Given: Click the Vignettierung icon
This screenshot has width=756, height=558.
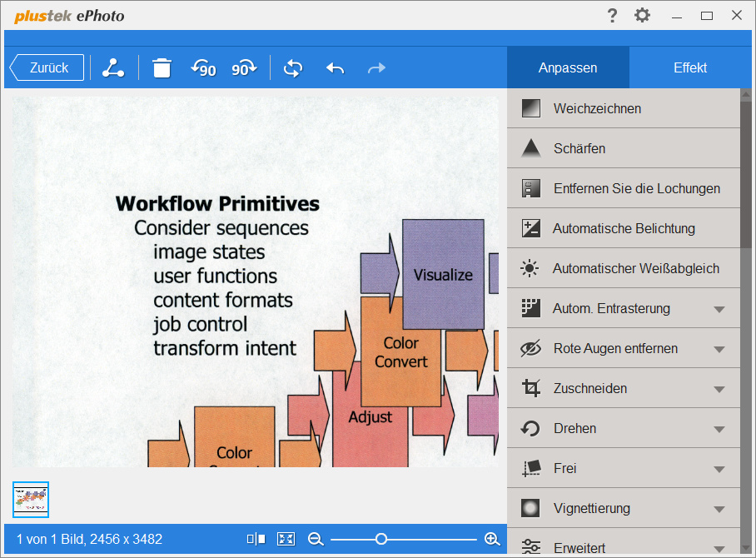Looking at the screenshot, I should tap(531, 508).
